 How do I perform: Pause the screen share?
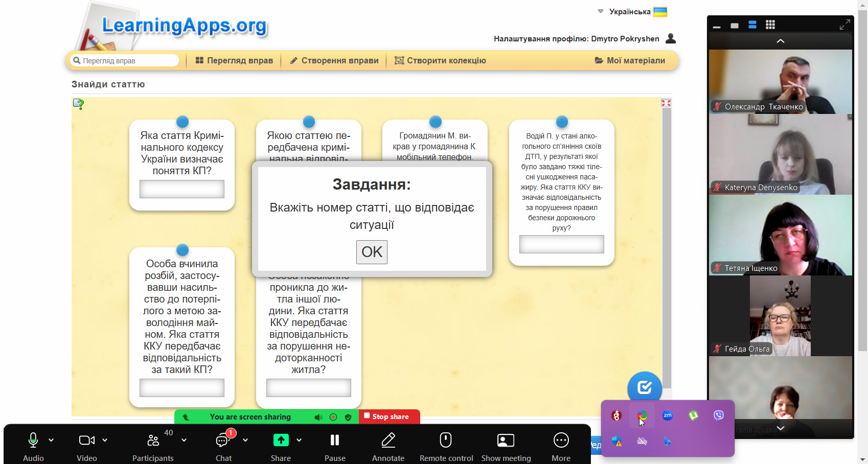point(335,440)
